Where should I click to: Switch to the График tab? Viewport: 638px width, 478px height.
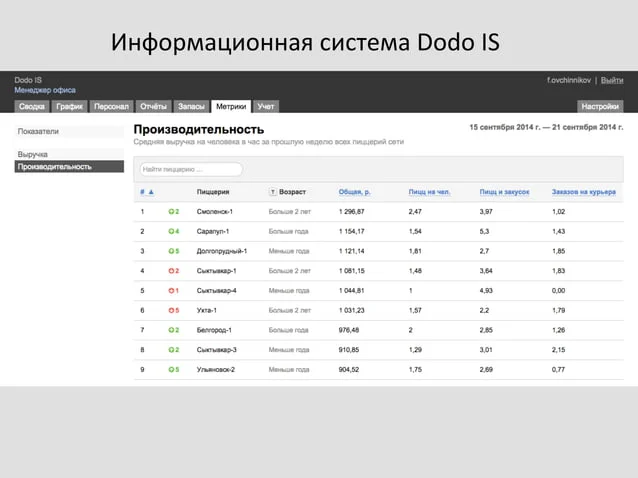(x=69, y=107)
